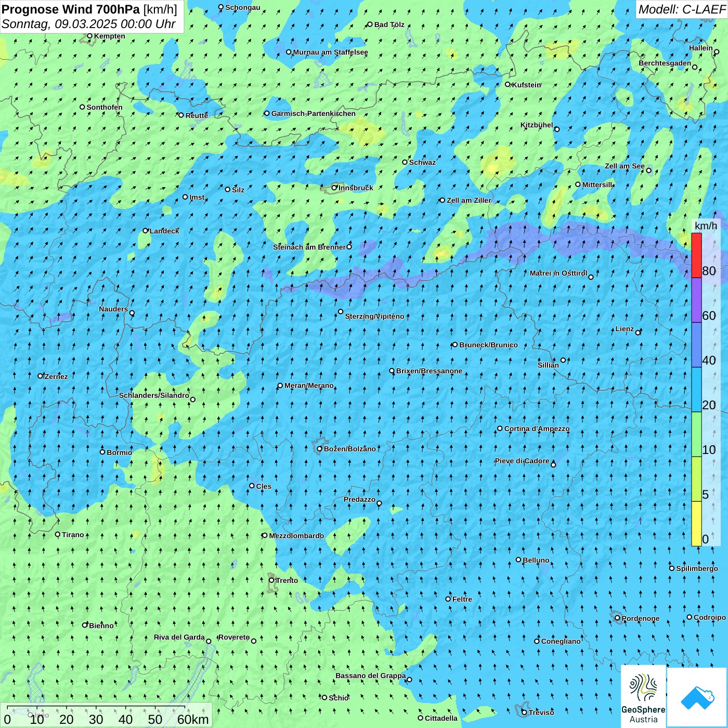Screen dimensions: 728x728
Task: Click the Cortina d'Ampezzo city label
Action: (537, 428)
